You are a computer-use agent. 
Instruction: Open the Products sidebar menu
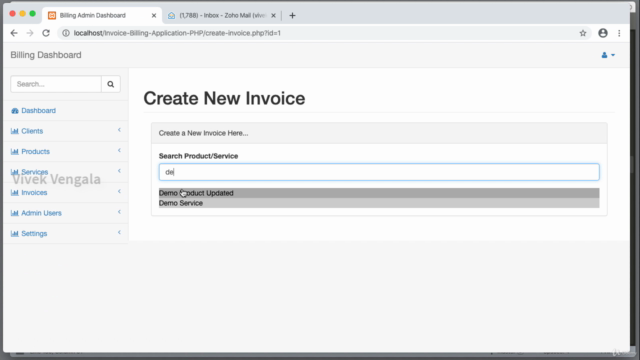click(36, 151)
